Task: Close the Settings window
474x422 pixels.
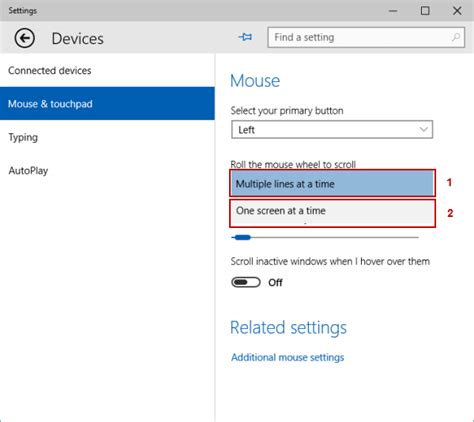Action: [x=457, y=11]
